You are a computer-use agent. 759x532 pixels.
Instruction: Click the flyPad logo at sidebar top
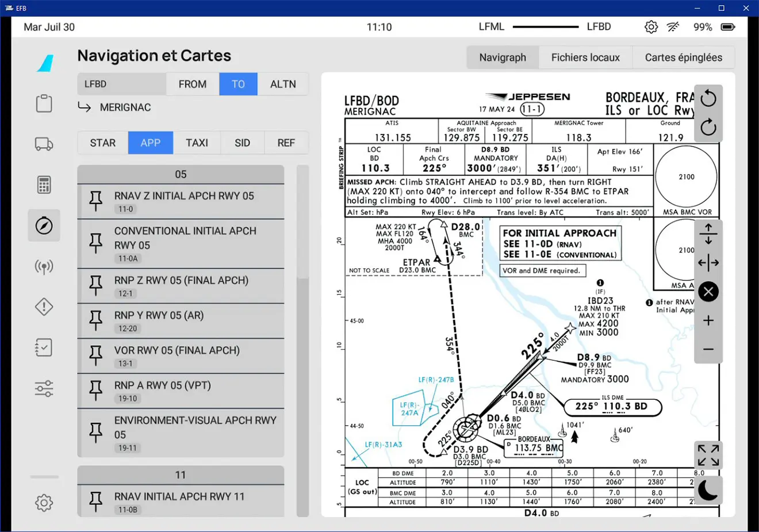coord(45,63)
